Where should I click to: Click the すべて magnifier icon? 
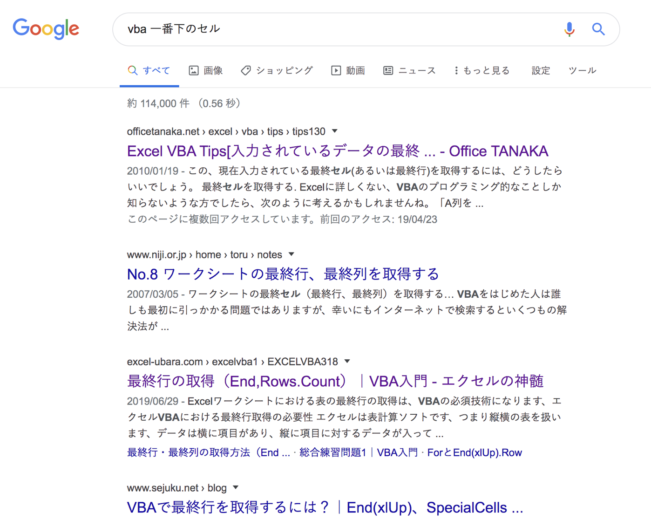coord(132,70)
